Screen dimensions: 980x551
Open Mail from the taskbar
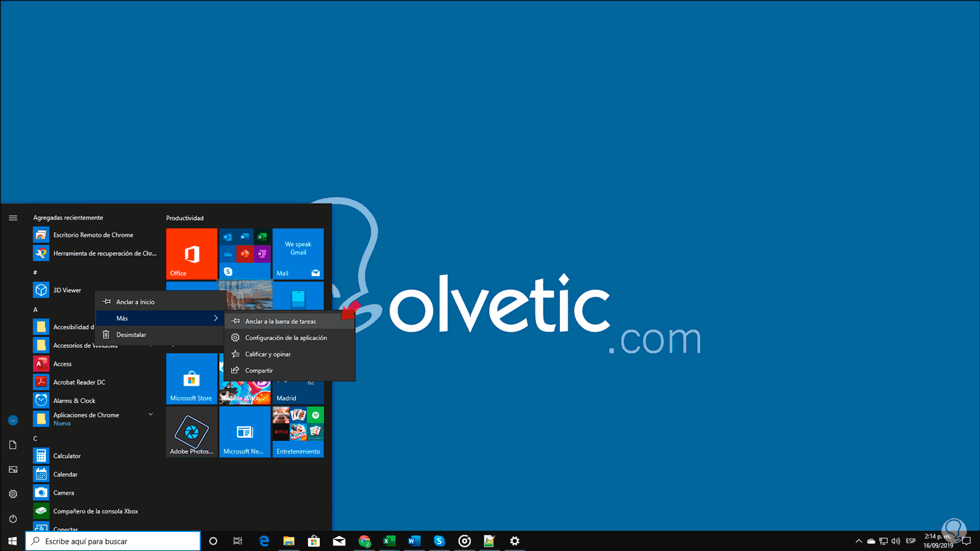[339, 541]
